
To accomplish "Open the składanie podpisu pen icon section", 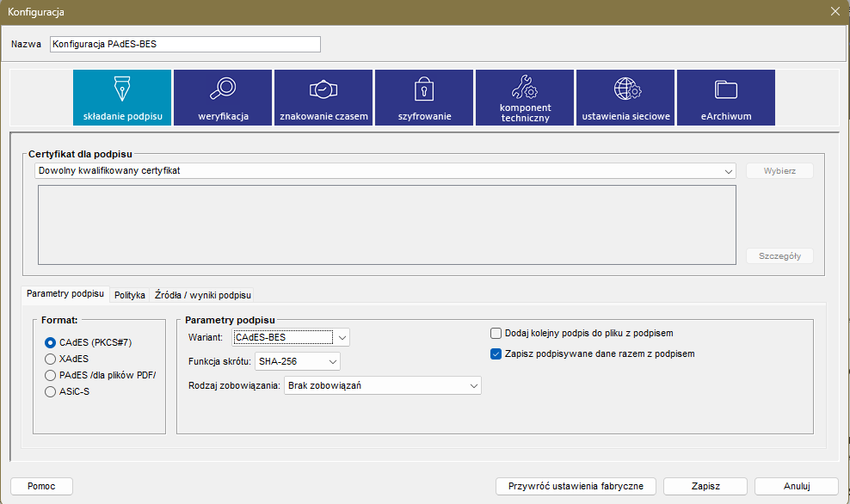I will (x=122, y=97).
